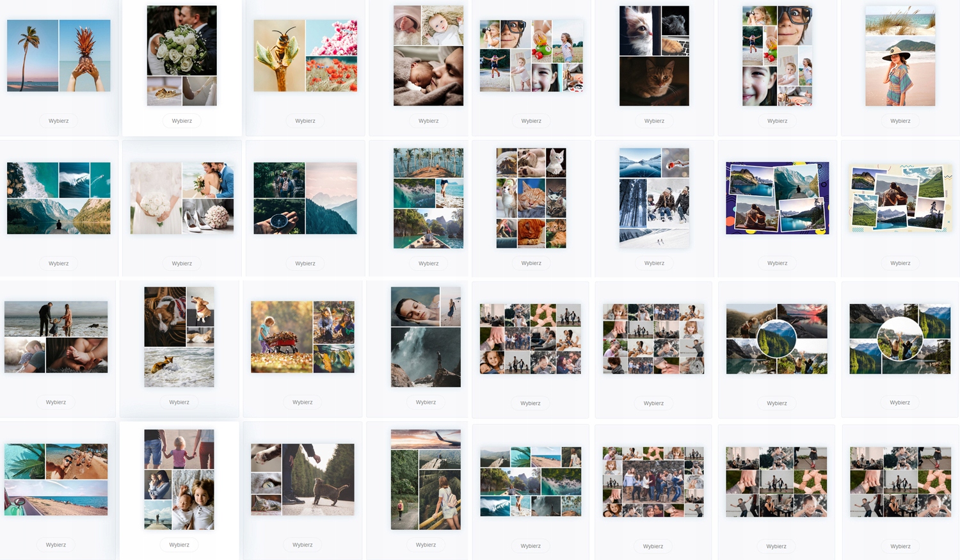Open the bride with white bouquet and shoes collage
This screenshot has height=560, width=960.
[182, 198]
